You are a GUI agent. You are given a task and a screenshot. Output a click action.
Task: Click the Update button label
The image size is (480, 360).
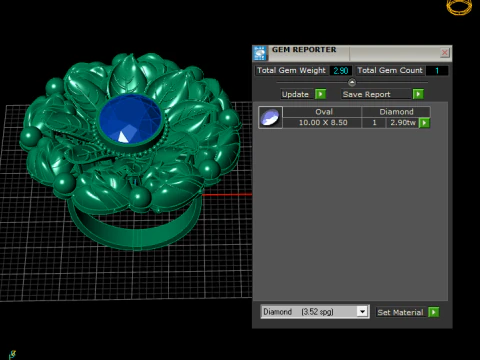(x=295, y=94)
